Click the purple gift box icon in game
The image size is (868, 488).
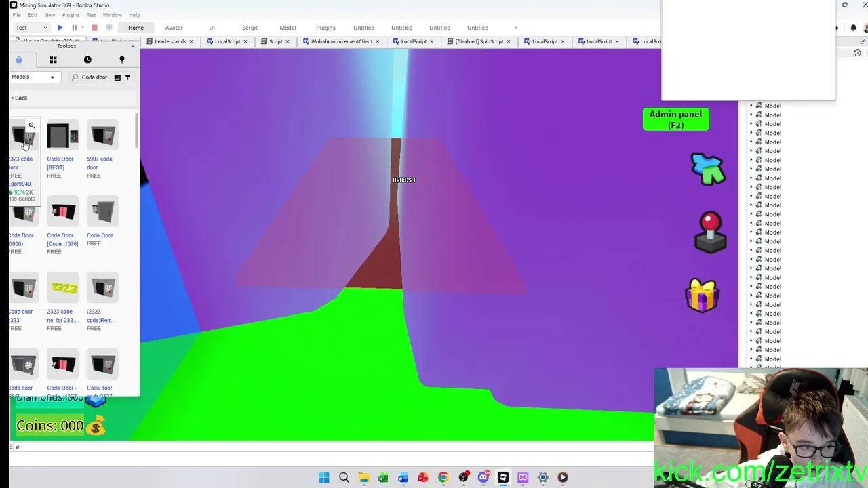click(702, 296)
